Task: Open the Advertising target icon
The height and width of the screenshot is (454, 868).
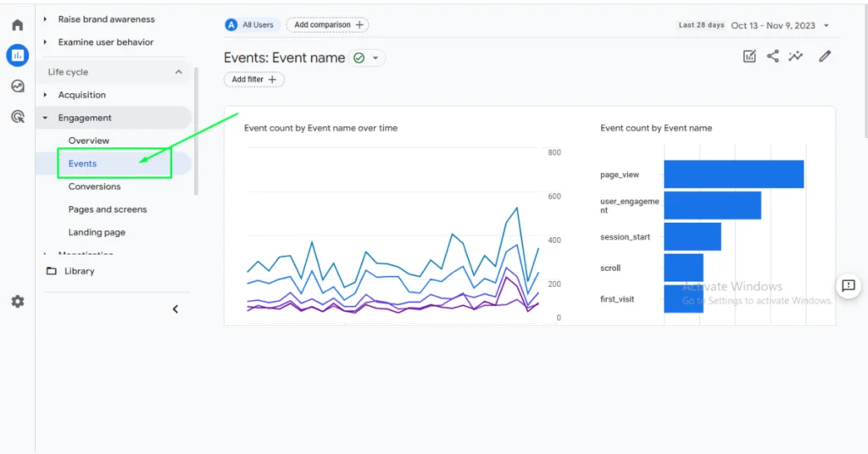Action: tap(17, 117)
